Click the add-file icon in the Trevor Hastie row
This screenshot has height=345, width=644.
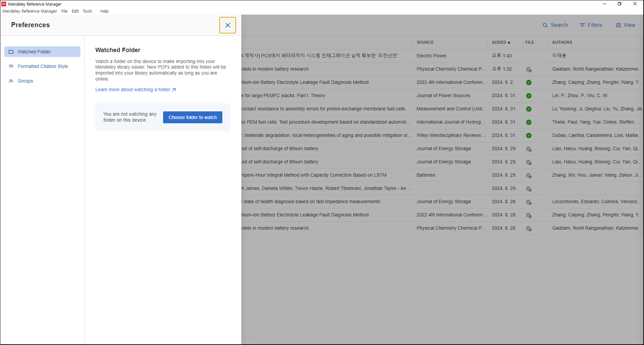(x=529, y=189)
